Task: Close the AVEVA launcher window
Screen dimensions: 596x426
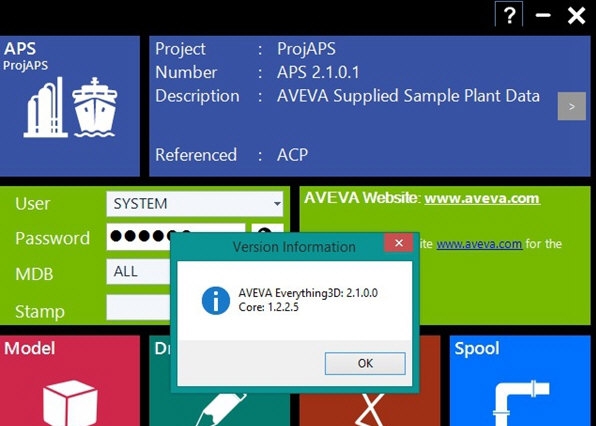Action: 576,16
